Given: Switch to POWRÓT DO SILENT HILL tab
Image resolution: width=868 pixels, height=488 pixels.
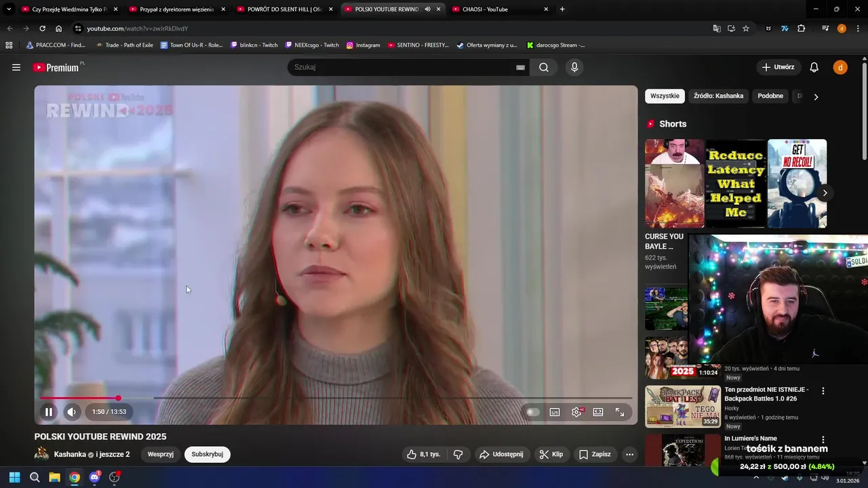Looking at the screenshot, I should [284, 9].
